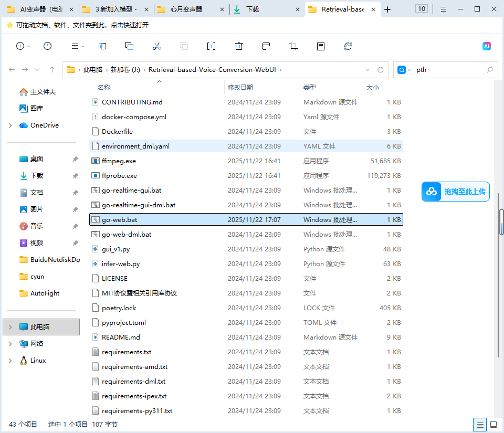This screenshot has width=504, height=433.
Task: Select the gui_v1.py file
Action: [x=246, y=249]
